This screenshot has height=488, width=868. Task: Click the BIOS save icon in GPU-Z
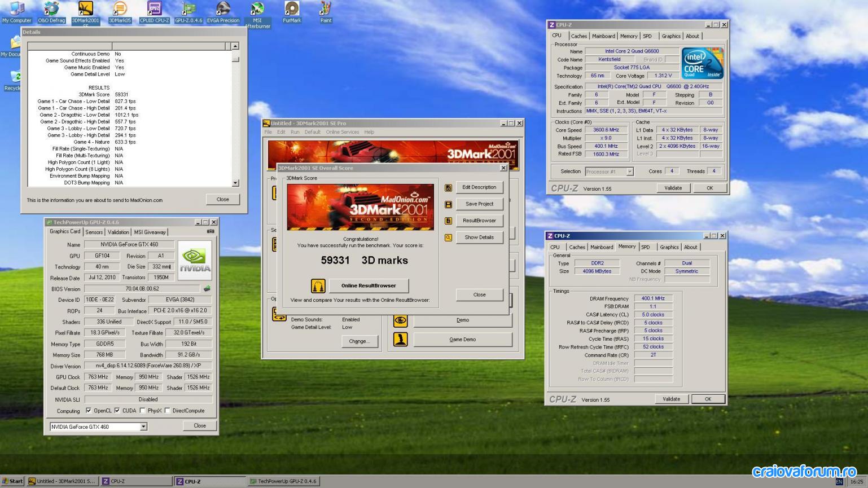click(x=207, y=288)
